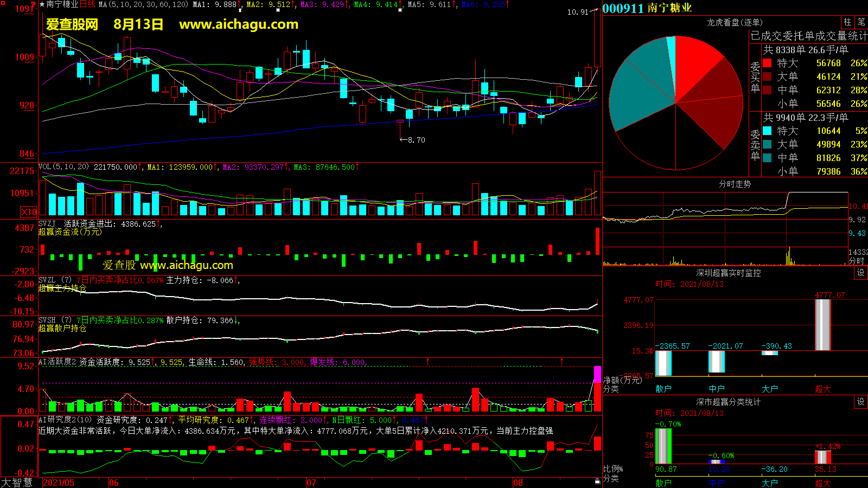The height and width of the screenshot is (488, 868).
Task: Open the 日线 period selector
Action: (x=87, y=4)
